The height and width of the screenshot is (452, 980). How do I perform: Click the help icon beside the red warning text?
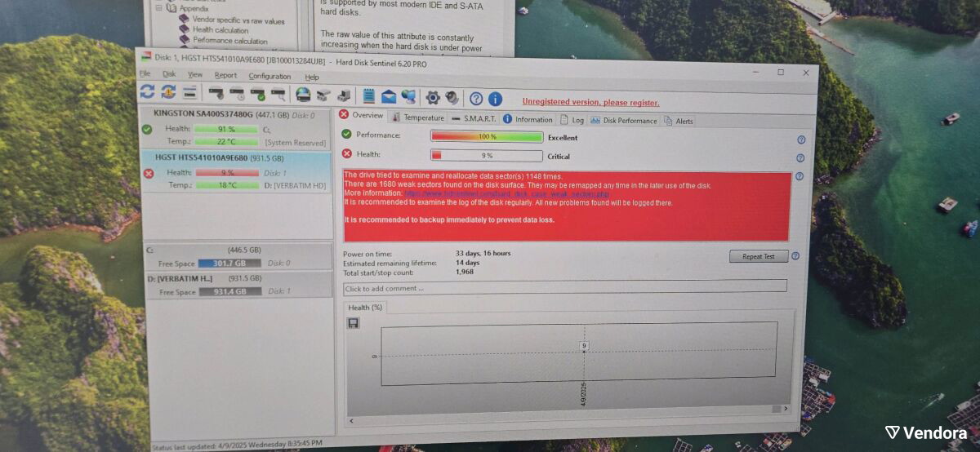click(x=800, y=176)
